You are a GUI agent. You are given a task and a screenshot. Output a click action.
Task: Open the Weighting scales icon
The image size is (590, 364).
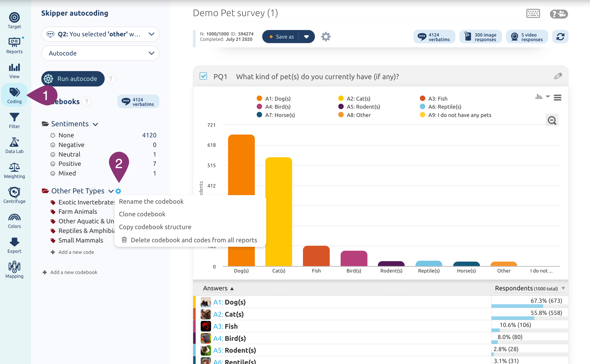click(x=14, y=170)
